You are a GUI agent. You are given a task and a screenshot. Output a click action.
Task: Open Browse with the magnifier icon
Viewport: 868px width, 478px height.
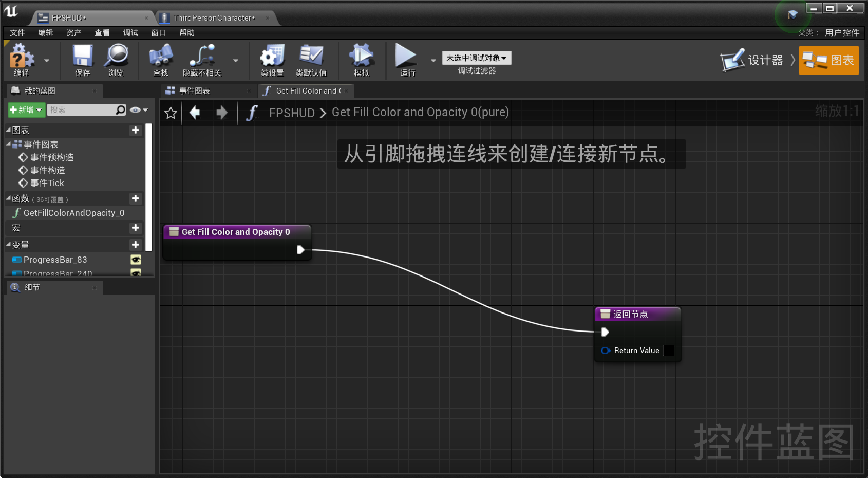[116, 57]
